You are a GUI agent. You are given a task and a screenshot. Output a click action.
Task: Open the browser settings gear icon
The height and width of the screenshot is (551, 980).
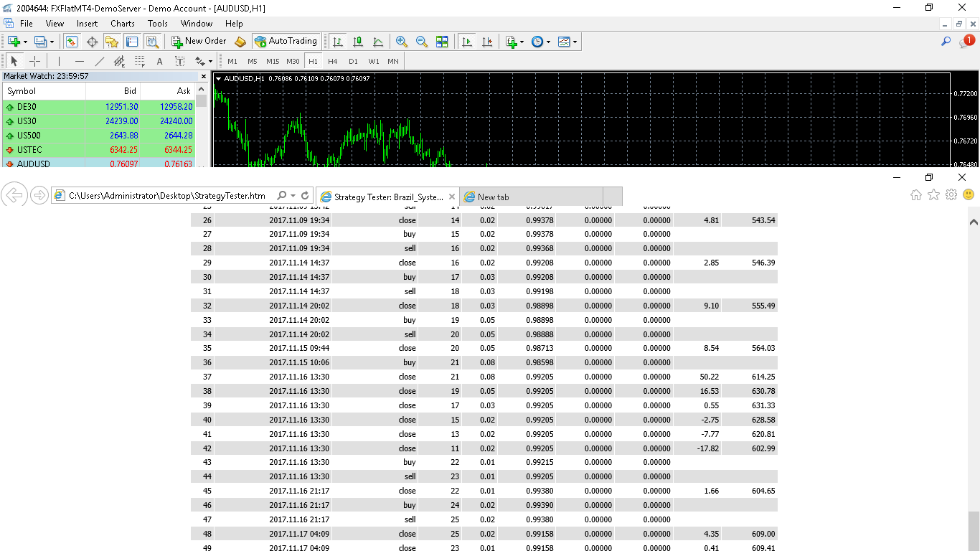pyautogui.click(x=951, y=194)
